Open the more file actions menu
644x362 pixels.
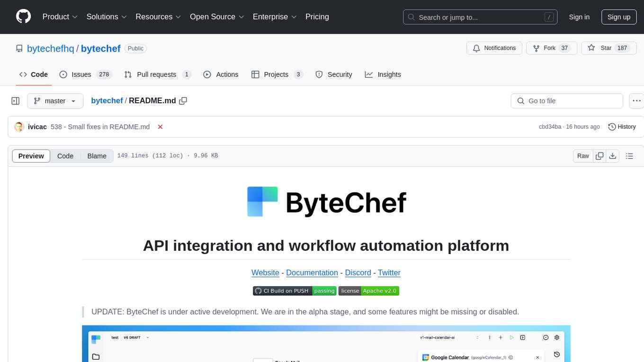click(636, 101)
